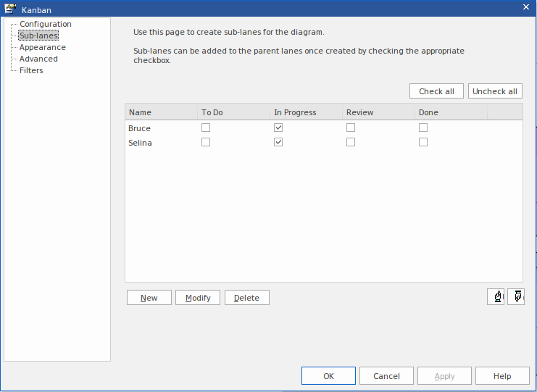Create a sub-lane with the New button
Viewport: 537px width, 392px height.
coord(149,298)
